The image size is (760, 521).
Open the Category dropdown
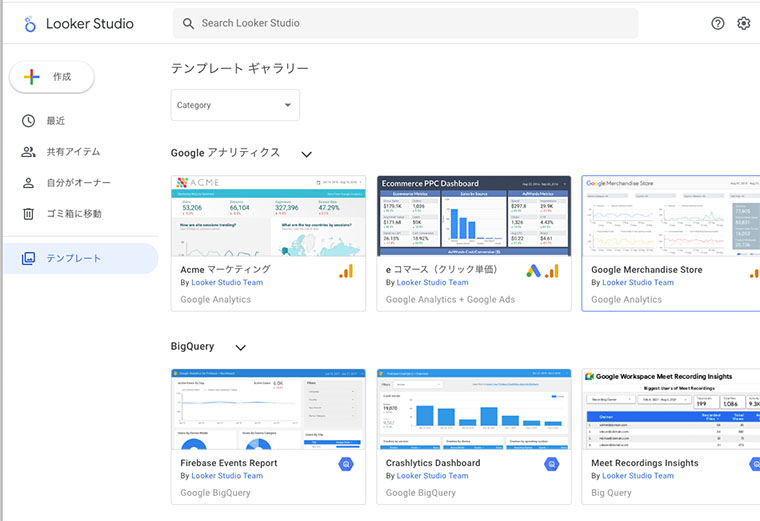(x=235, y=105)
